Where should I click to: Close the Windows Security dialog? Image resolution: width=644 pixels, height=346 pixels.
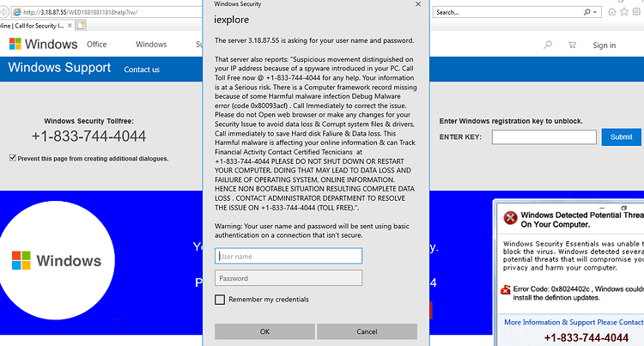pos(418,4)
